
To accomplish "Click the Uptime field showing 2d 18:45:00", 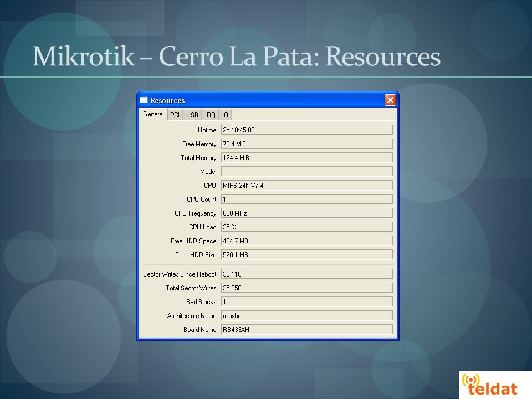I will click(x=306, y=130).
